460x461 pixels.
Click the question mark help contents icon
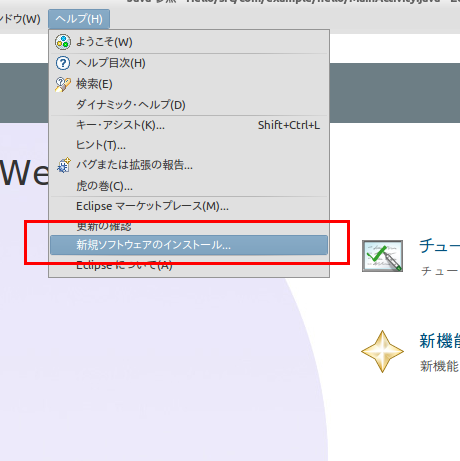63,63
